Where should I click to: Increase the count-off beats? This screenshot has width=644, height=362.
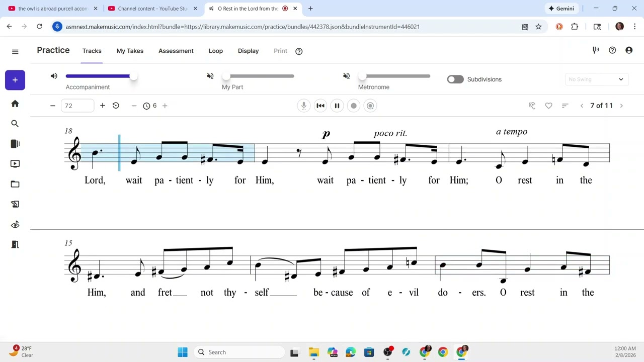click(x=165, y=106)
